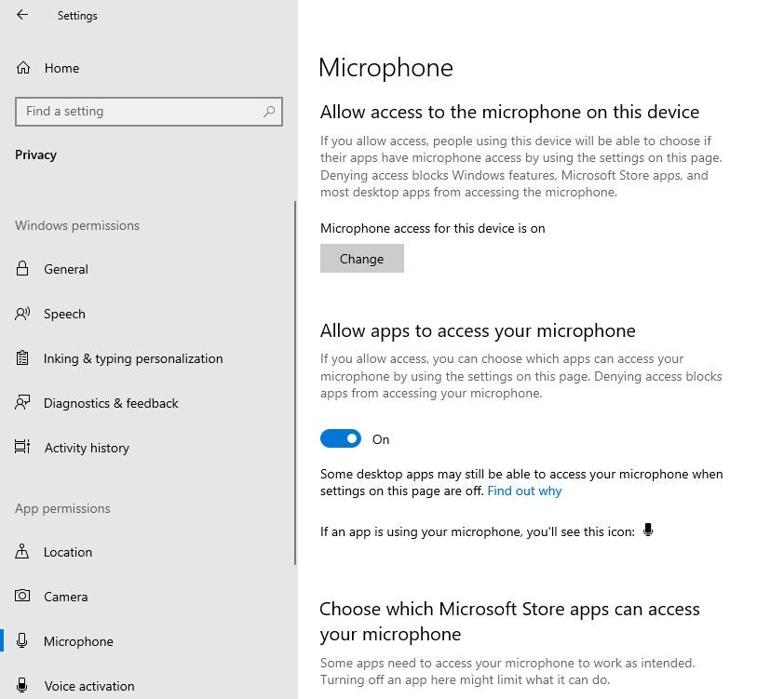Select Activity history
Screen dimensions: 784x699
[x=87, y=448]
